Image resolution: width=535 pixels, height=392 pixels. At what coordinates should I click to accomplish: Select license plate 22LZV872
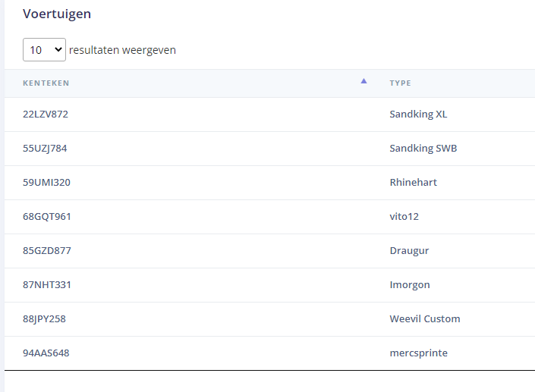click(46, 114)
